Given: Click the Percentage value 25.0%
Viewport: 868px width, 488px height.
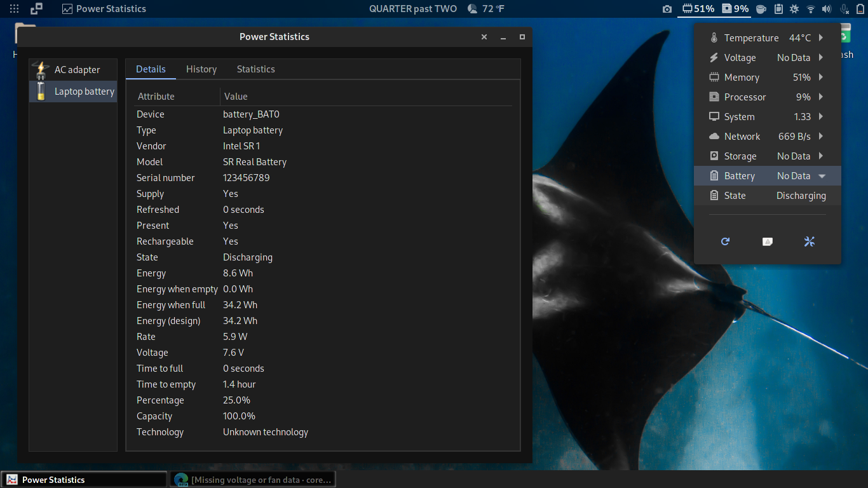Looking at the screenshot, I should [236, 400].
